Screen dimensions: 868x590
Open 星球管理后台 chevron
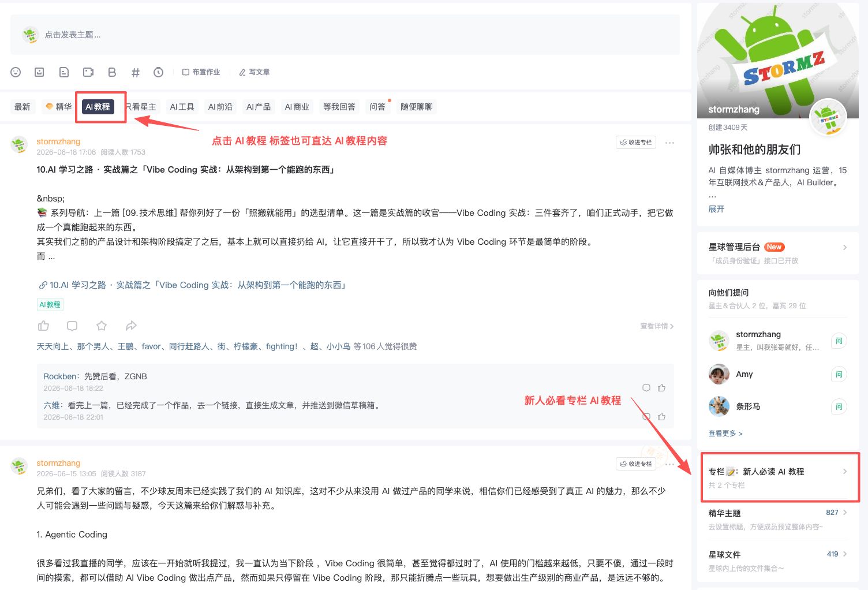click(x=845, y=247)
